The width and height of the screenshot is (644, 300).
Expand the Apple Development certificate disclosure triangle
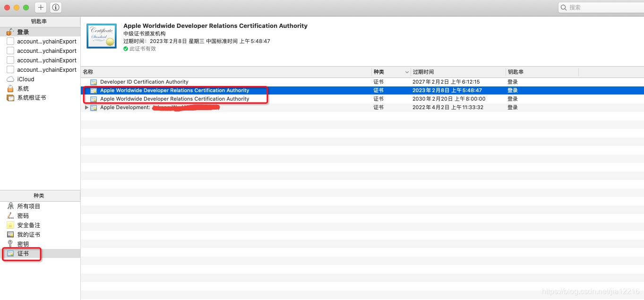(86, 107)
